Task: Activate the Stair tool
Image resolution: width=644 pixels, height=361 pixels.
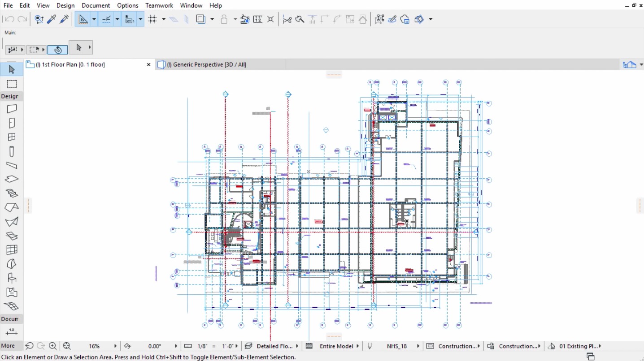Action: pos(11,193)
